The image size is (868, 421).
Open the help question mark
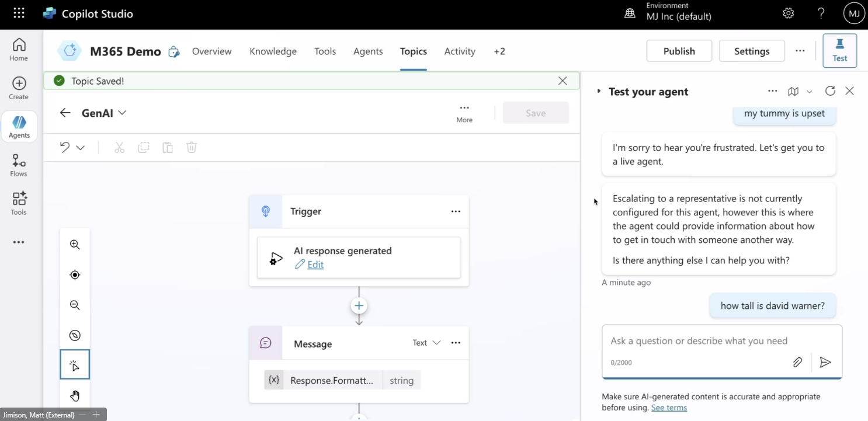(821, 13)
